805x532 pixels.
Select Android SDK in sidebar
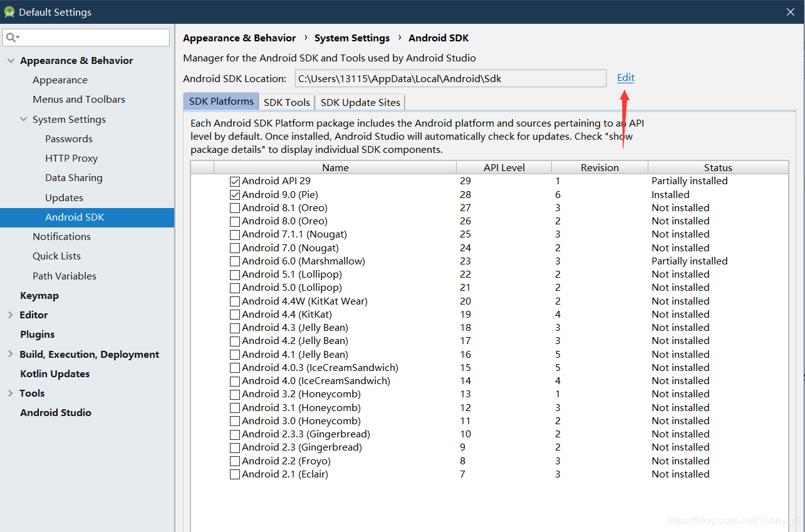87,217
